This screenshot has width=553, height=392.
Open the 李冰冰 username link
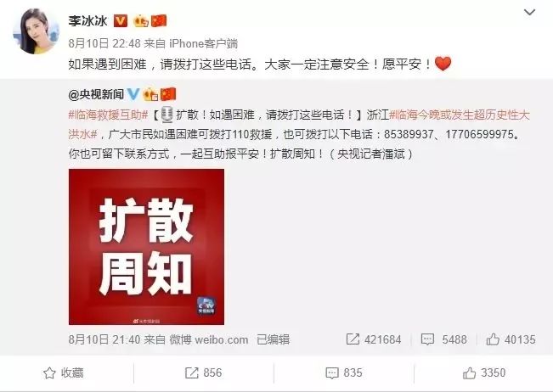[x=87, y=21]
